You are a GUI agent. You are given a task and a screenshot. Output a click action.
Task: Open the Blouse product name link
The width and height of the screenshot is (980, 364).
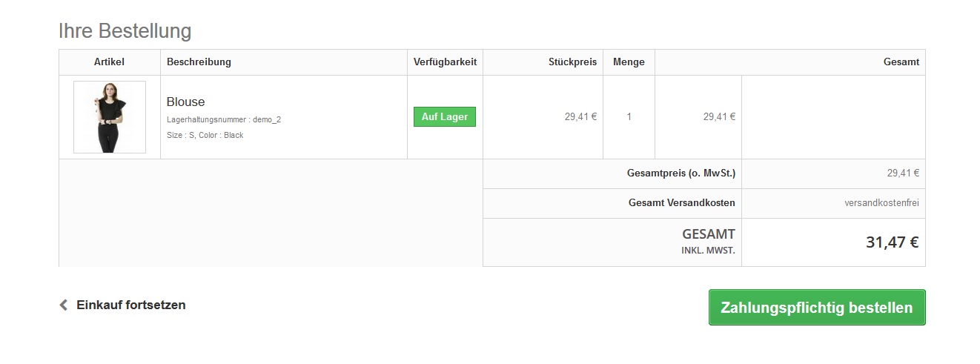pyautogui.click(x=186, y=102)
